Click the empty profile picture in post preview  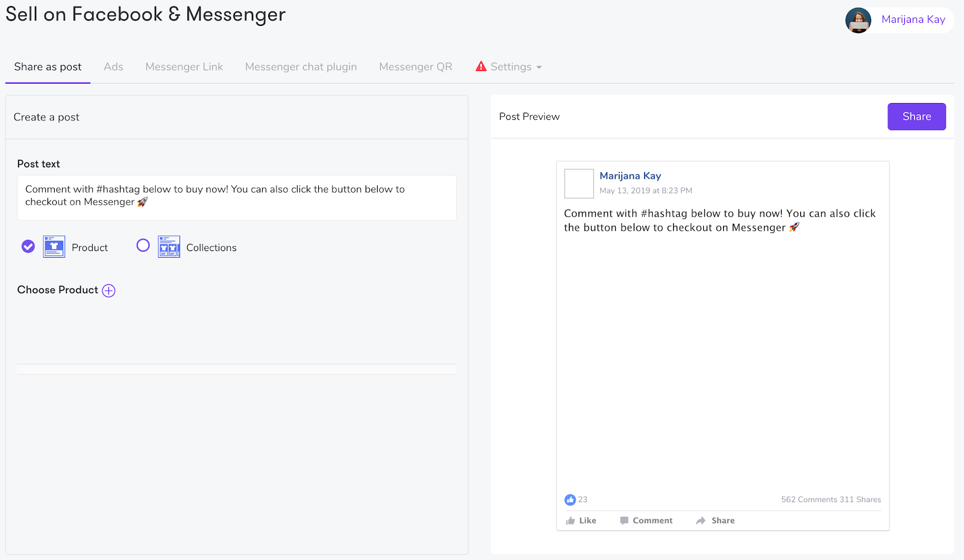579,184
